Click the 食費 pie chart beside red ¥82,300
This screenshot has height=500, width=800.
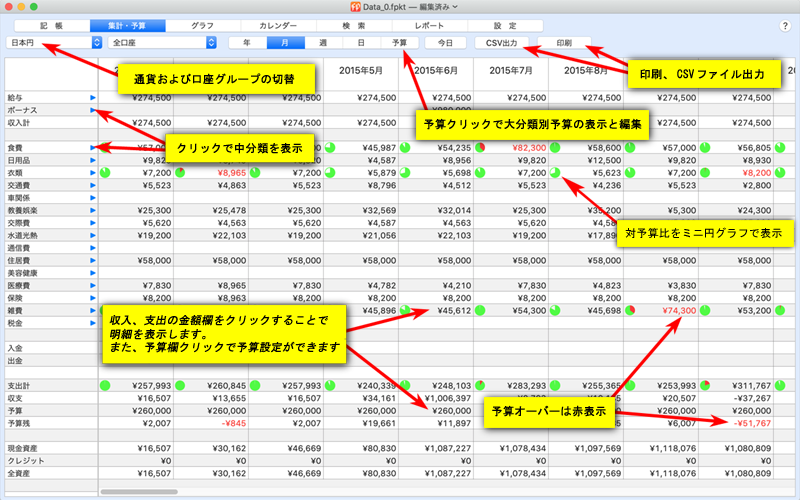(480, 147)
